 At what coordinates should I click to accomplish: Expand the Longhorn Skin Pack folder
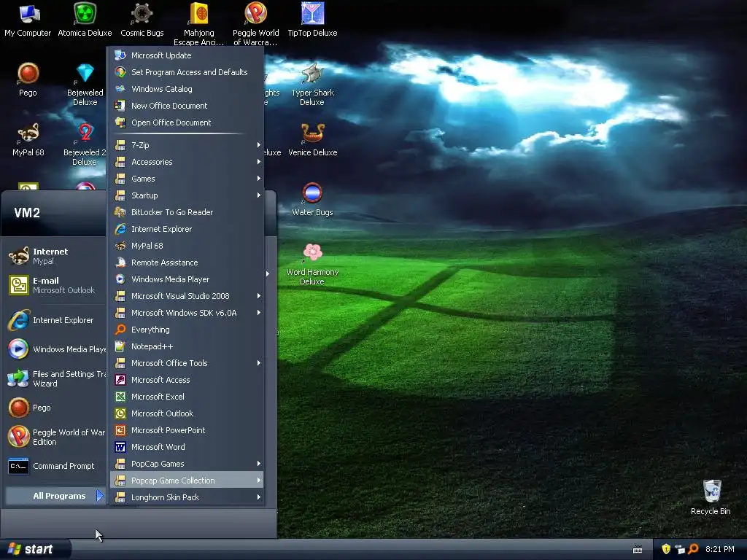(187, 497)
